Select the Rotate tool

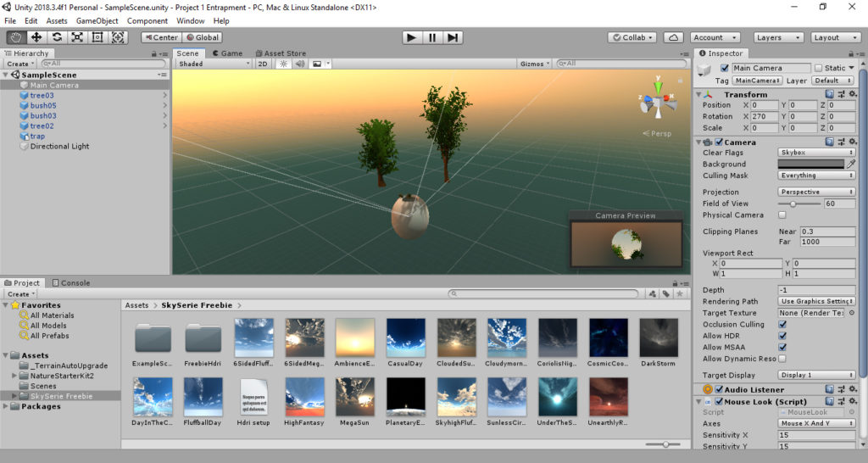pyautogui.click(x=57, y=37)
